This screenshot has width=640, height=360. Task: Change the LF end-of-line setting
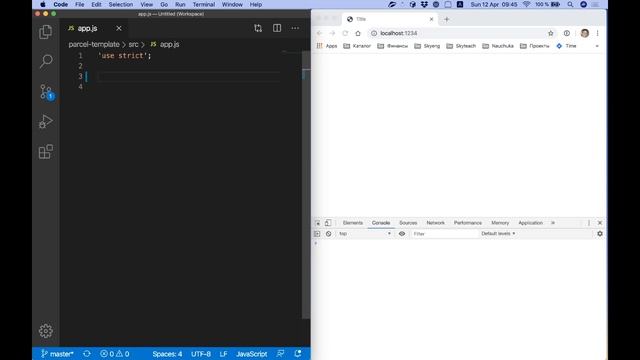point(223,354)
